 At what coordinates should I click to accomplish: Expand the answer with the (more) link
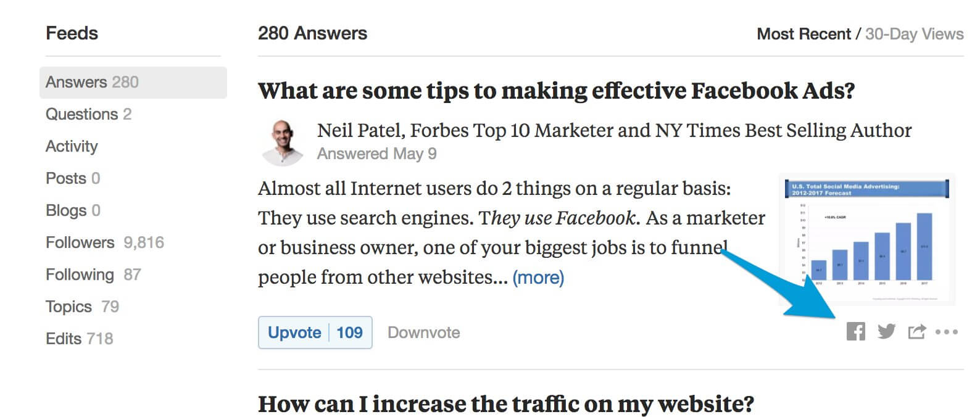pos(538,278)
